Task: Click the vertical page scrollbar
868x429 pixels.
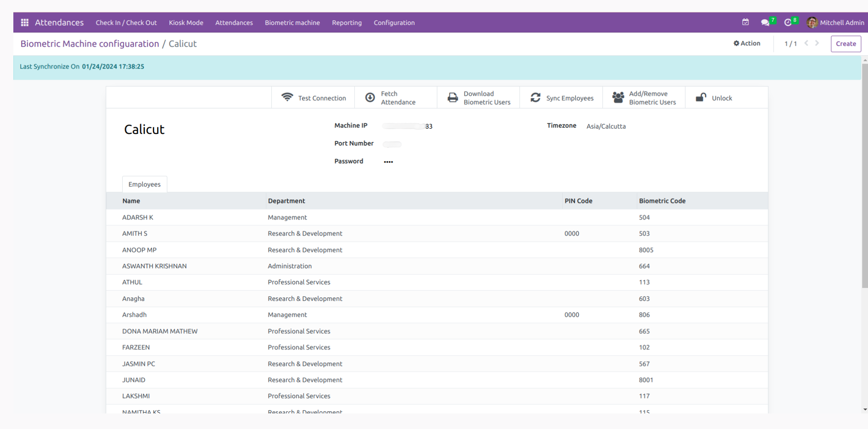Action: pyautogui.click(x=865, y=176)
